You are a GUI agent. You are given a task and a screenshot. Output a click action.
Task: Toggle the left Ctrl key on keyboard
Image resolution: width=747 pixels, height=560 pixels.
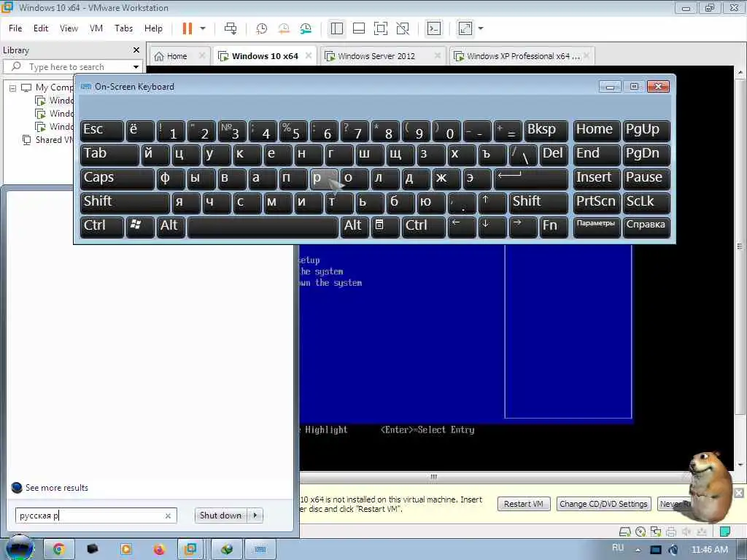click(102, 227)
